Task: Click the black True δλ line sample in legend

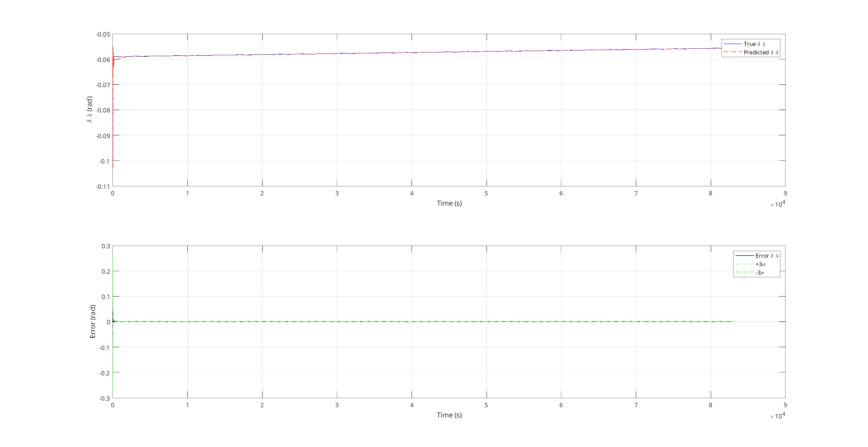Action: pos(734,44)
